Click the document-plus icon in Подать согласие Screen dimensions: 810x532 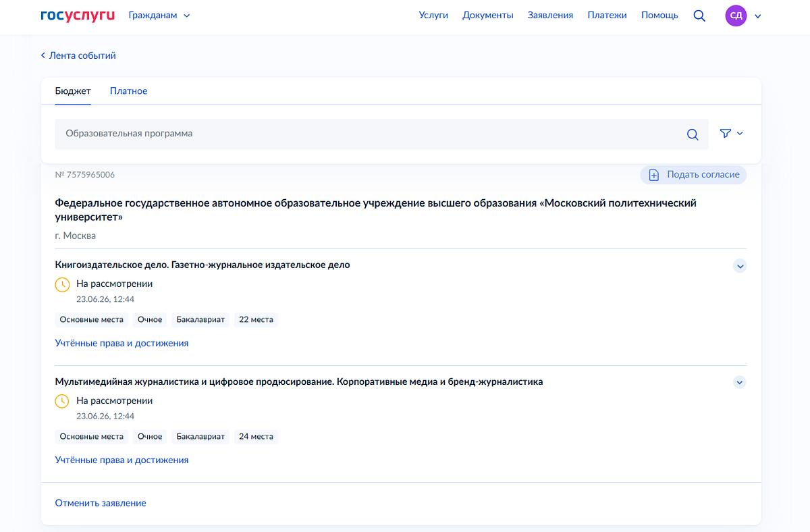click(x=653, y=175)
